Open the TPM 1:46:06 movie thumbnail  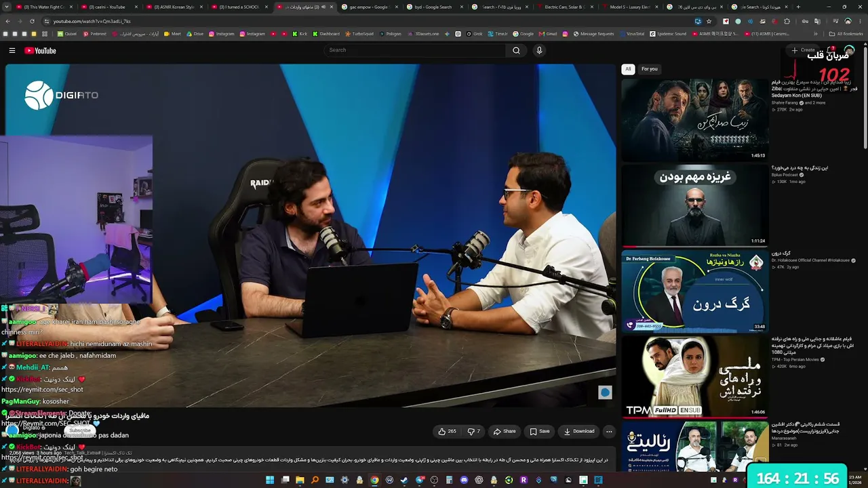(x=694, y=376)
